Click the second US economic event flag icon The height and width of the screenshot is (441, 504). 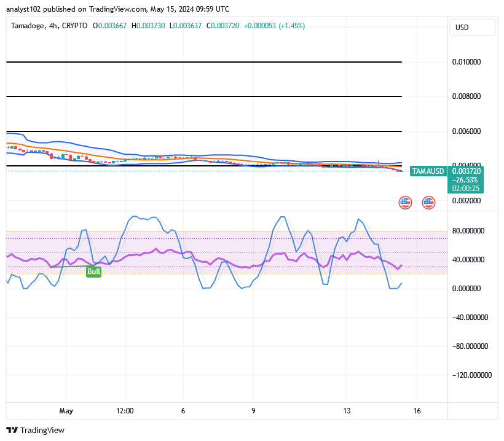[428, 203]
